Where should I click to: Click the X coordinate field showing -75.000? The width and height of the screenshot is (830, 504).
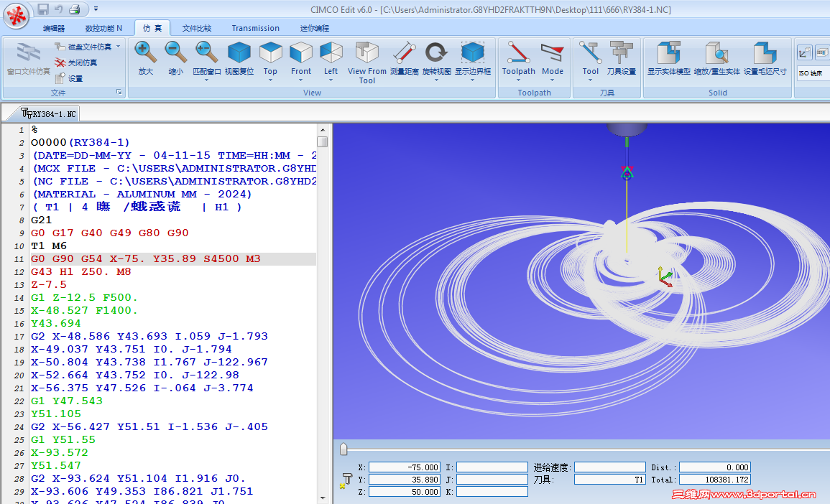pyautogui.click(x=405, y=467)
